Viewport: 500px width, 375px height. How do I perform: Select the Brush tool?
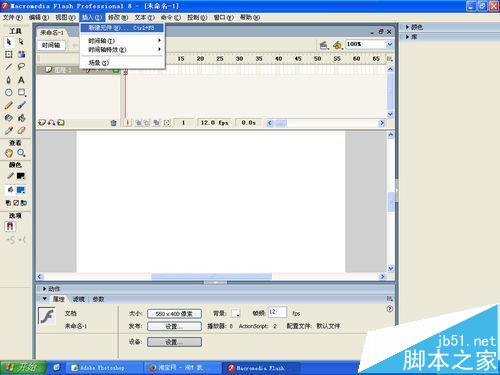pos(21,105)
